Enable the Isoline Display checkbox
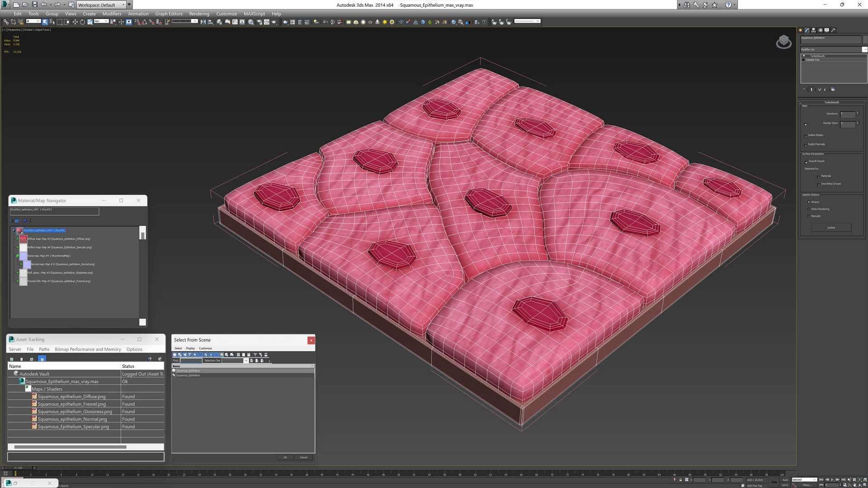The image size is (868, 488). (806, 136)
